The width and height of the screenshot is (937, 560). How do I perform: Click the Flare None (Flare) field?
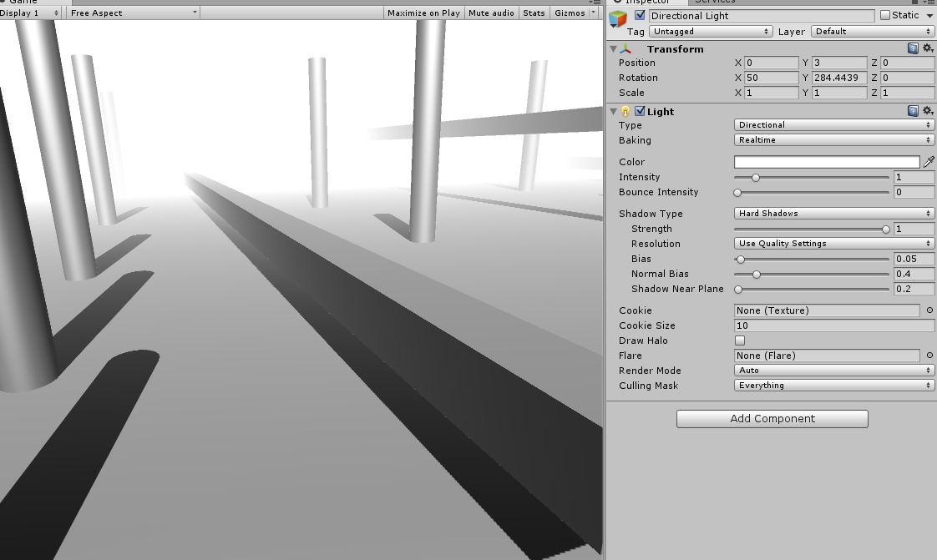click(827, 356)
